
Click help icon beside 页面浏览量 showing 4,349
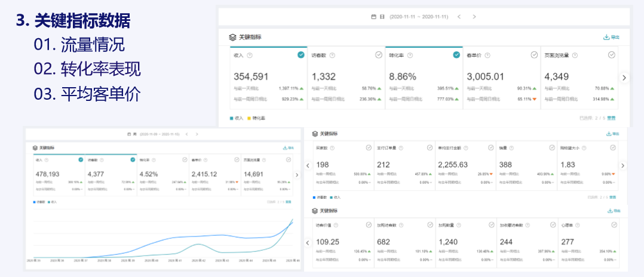point(575,56)
